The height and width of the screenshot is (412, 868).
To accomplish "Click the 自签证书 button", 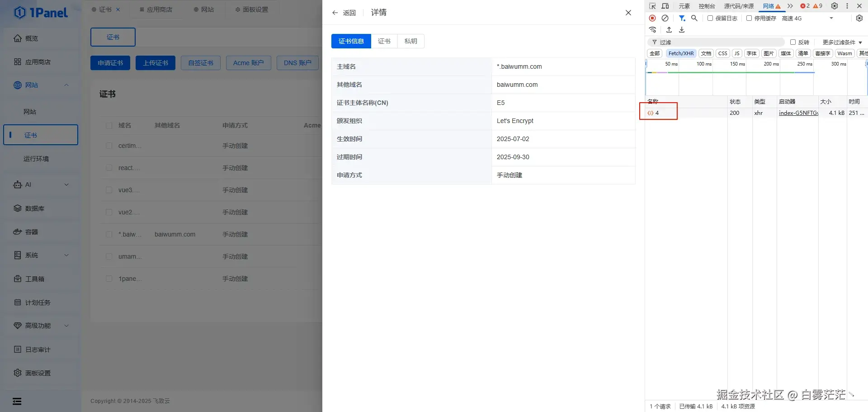I will pos(201,63).
